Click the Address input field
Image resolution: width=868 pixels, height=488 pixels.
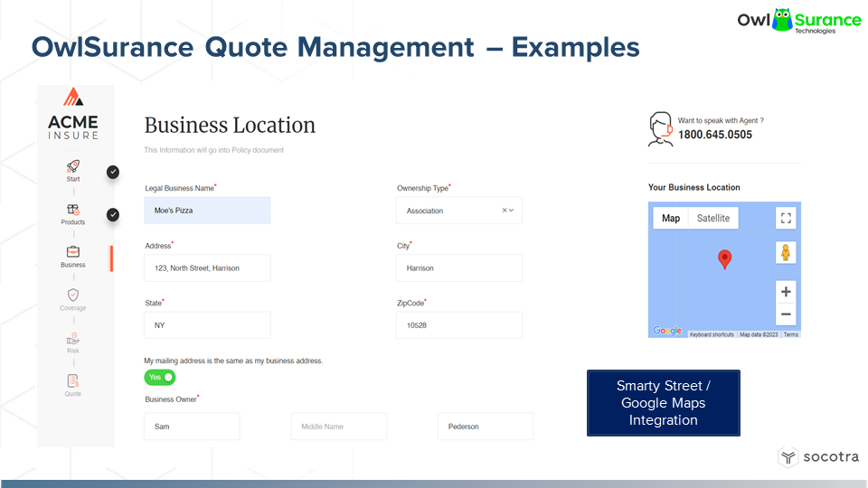[207, 267]
